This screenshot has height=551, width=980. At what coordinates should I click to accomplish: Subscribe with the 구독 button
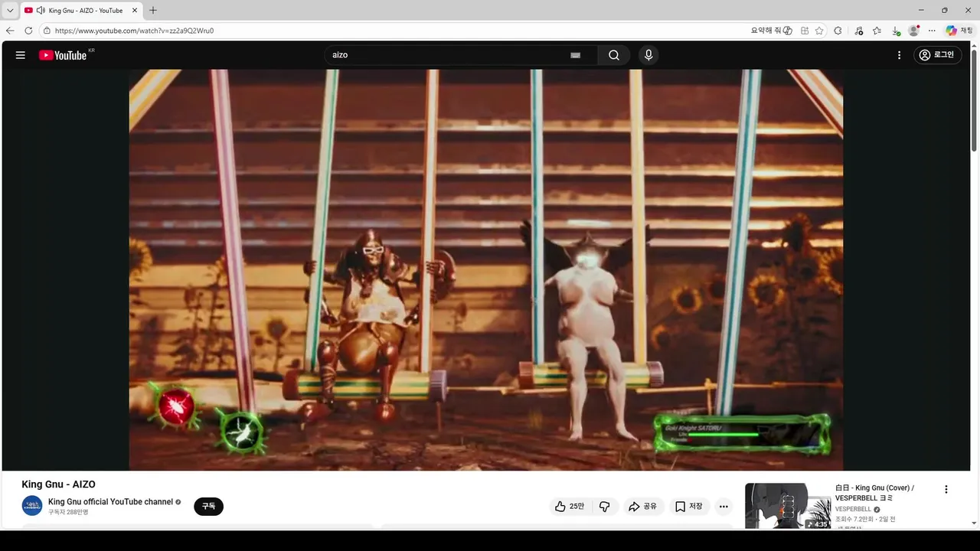208,507
